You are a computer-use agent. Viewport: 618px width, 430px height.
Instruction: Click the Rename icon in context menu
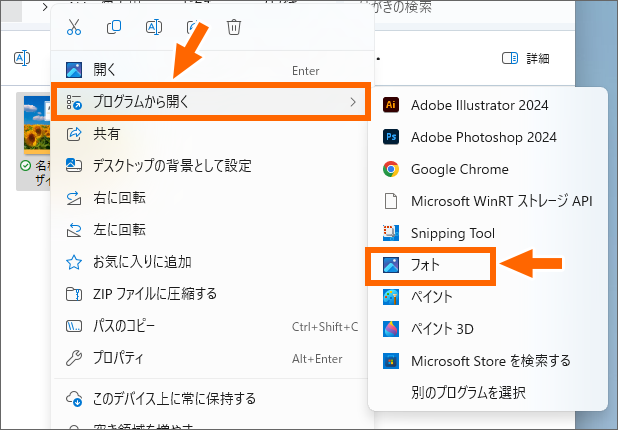tap(154, 27)
